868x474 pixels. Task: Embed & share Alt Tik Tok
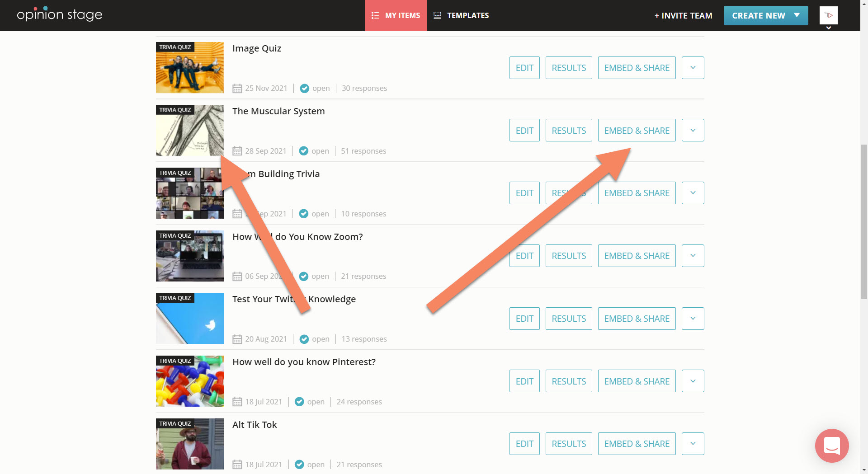pos(637,444)
